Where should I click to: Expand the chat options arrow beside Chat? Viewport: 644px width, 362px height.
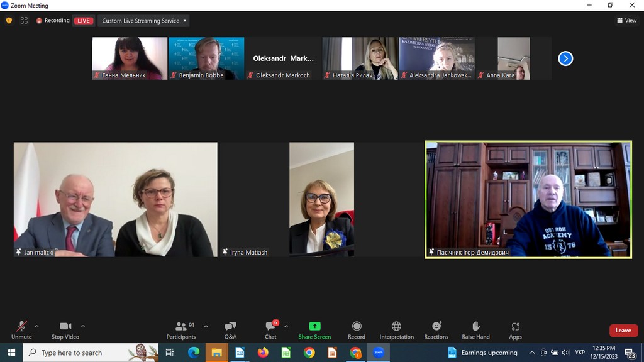(x=286, y=326)
